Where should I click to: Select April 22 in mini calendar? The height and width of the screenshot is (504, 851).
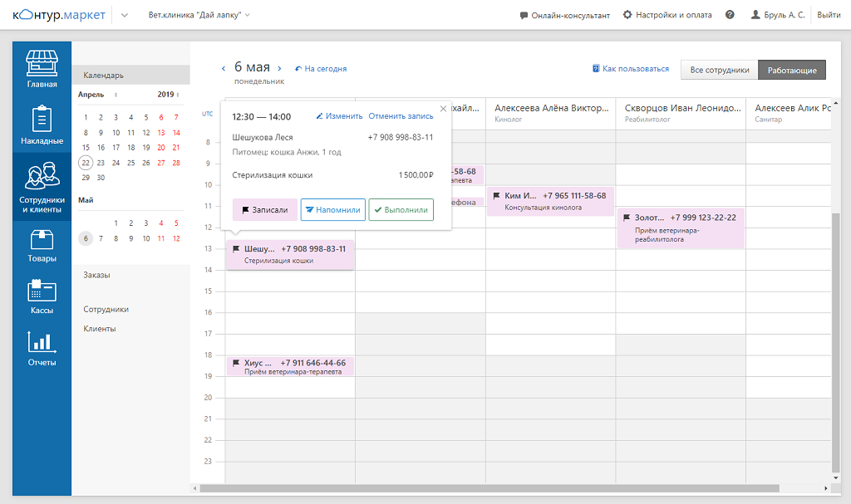(86, 163)
